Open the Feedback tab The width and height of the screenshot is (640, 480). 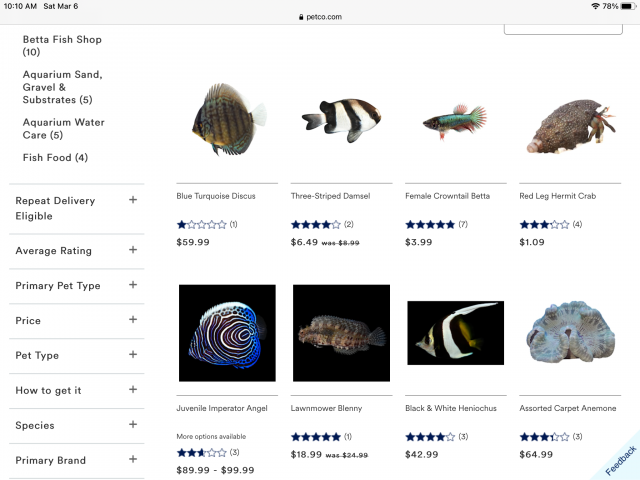click(619, 458)
